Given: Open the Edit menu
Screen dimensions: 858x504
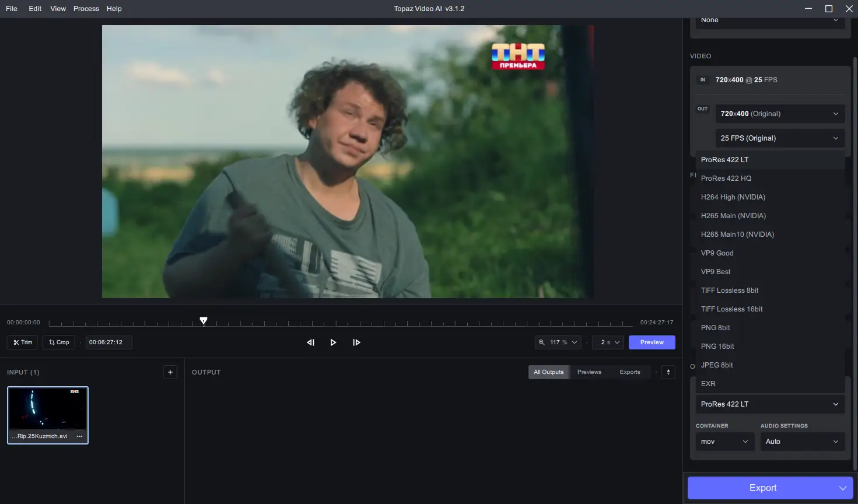Looking at the screenshot, I should [x=35, y=9].
